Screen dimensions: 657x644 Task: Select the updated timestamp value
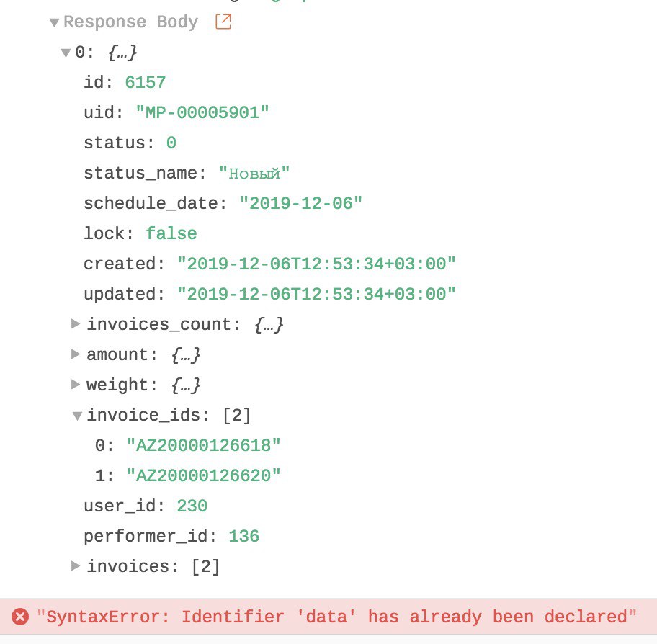[x=317, y=295]
